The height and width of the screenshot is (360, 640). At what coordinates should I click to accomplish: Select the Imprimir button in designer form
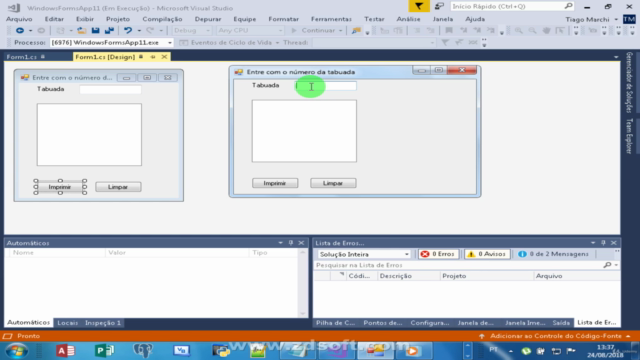pos(60,187)
